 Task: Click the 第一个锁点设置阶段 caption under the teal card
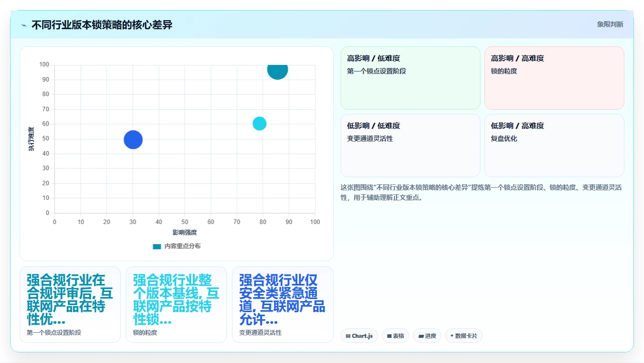click(x=54, y=333)
